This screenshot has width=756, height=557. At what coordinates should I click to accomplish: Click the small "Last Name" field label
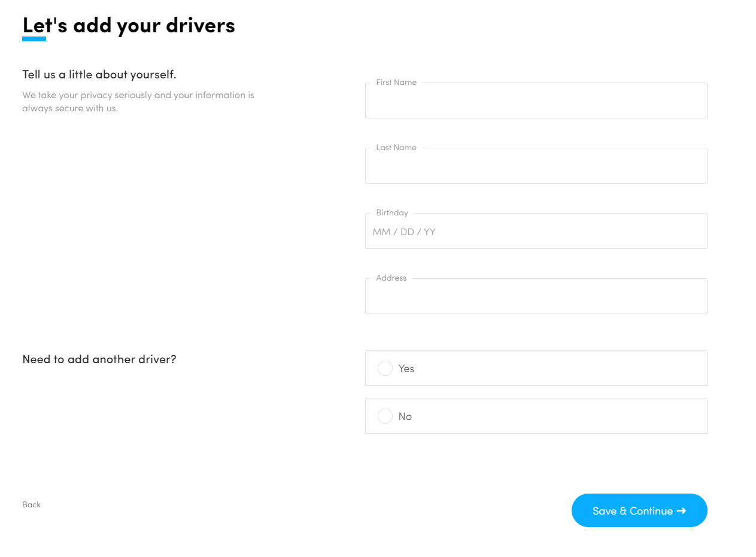click(x=396, y=148)
